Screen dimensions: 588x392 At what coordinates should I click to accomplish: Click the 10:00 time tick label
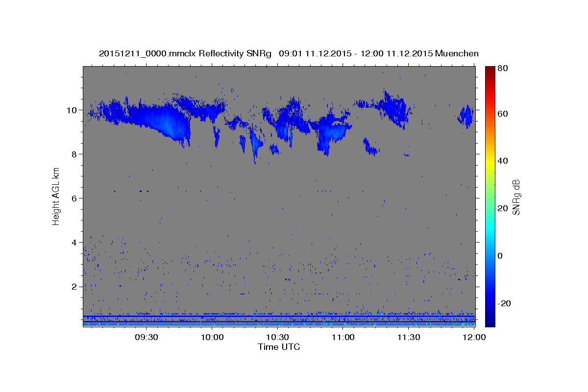[213, 337]
